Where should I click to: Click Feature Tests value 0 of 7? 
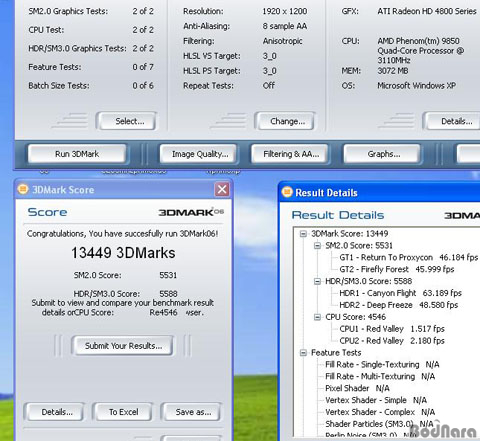click(x=143, y=67)
